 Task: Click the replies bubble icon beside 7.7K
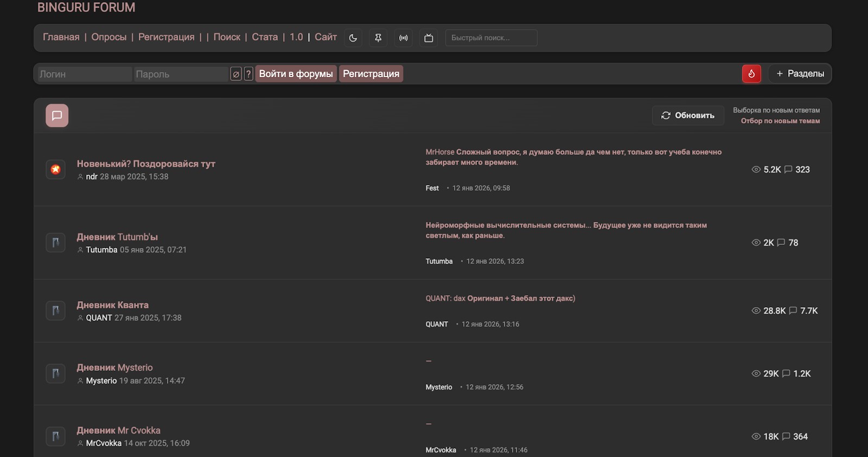pos(793,310)
